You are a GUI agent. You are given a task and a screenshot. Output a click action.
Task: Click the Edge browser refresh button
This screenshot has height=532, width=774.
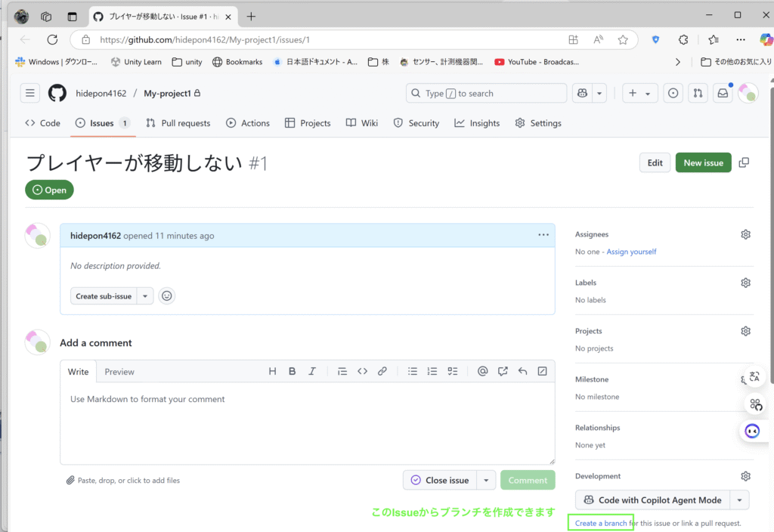52,39
